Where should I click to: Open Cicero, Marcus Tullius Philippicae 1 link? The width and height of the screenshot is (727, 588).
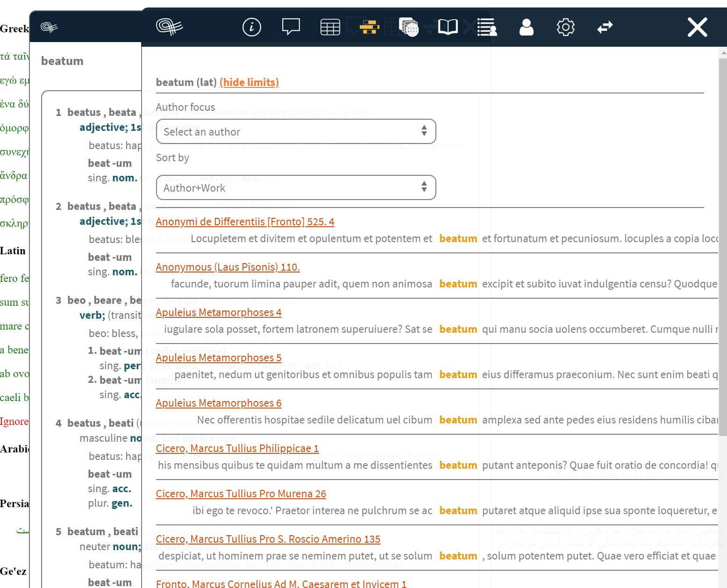click(x=237, y=448)
